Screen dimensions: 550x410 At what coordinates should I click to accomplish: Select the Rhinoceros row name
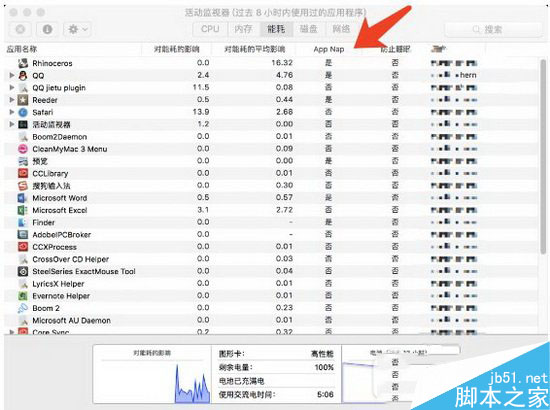[x=52, y=63]
